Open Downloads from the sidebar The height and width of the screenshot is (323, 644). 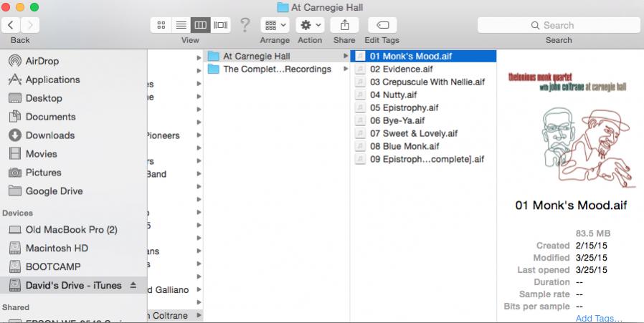click(x=49, y=135)
